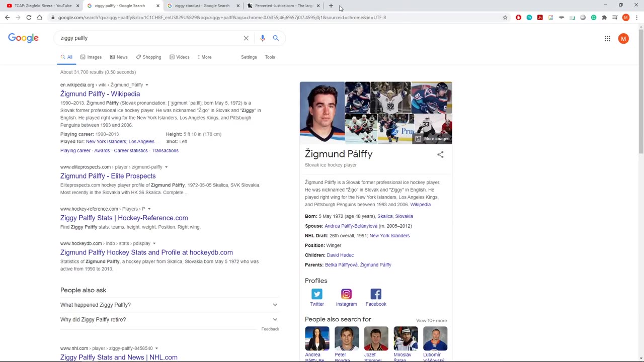Open the Transactions sitelink
Image resolution: width=644 pixels, height=362 pixels.
click(x=165, y=151)
